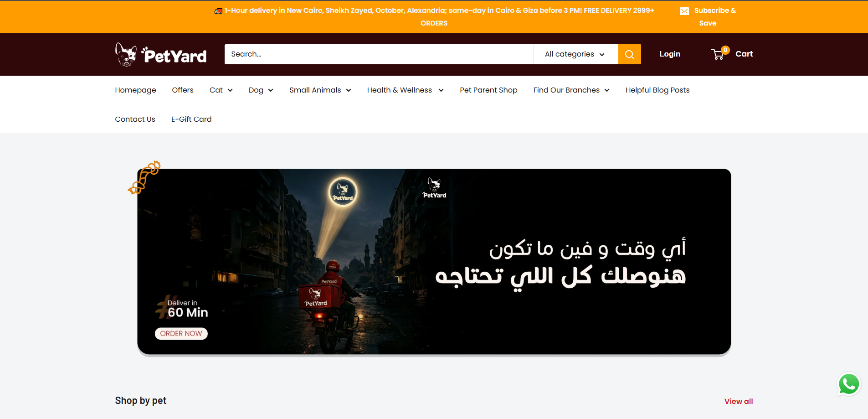Open the All categories dropdown
Screen dimensions: 868x419
(x=575, y=54)
